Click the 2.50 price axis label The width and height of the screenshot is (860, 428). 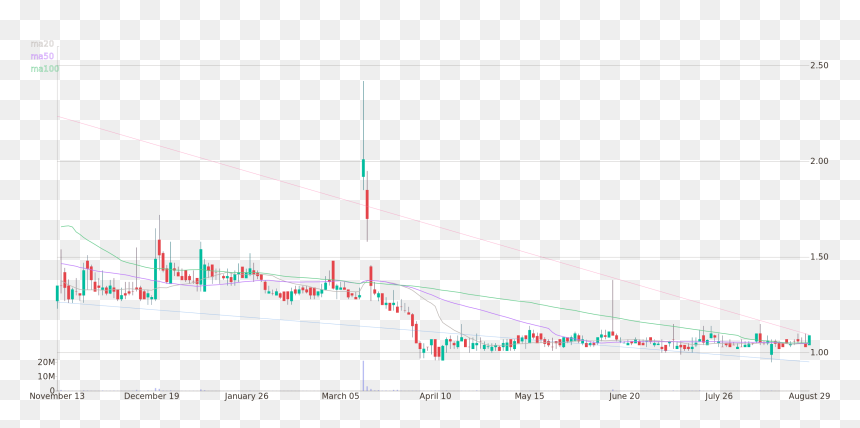(x=819, y=65)
